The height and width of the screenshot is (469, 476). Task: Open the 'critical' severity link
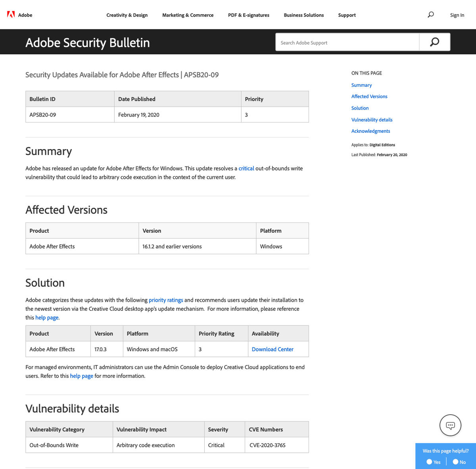coord(246,168)
